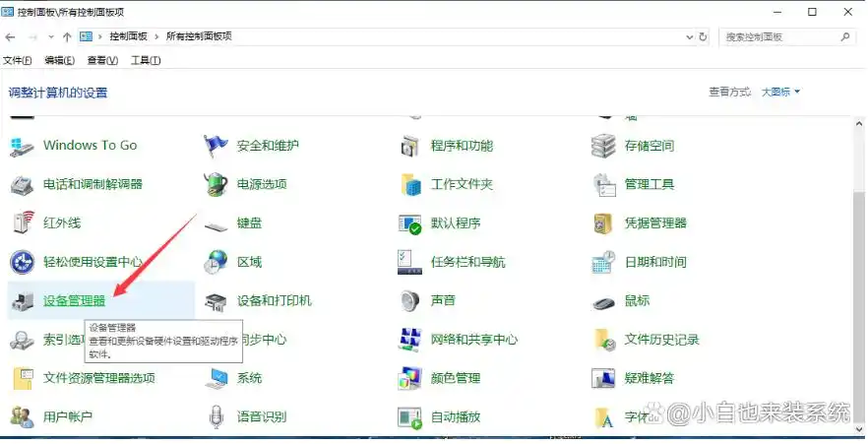Open the 大图标 view mode dropdown

click(x=780, y=92)
